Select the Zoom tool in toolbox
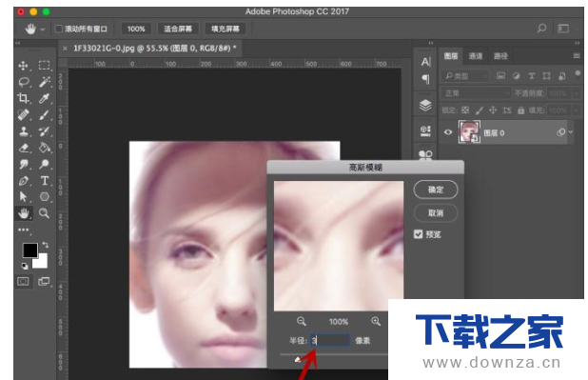The width and height of the screenshot is (588, 380). click(x=45, y=213)
